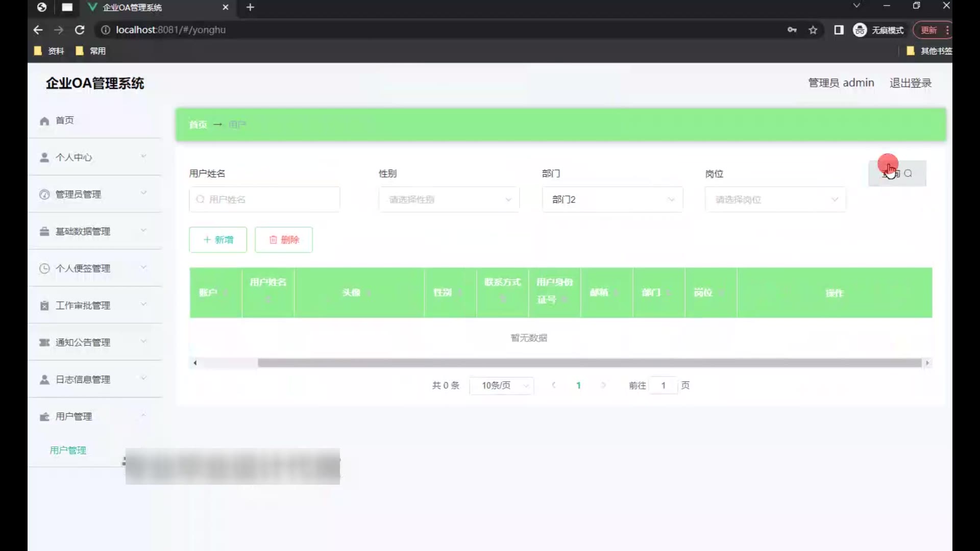Click the briefcase icon next to 基础数据管理
This screenshot has height=551, width=980.
point(44,232)
